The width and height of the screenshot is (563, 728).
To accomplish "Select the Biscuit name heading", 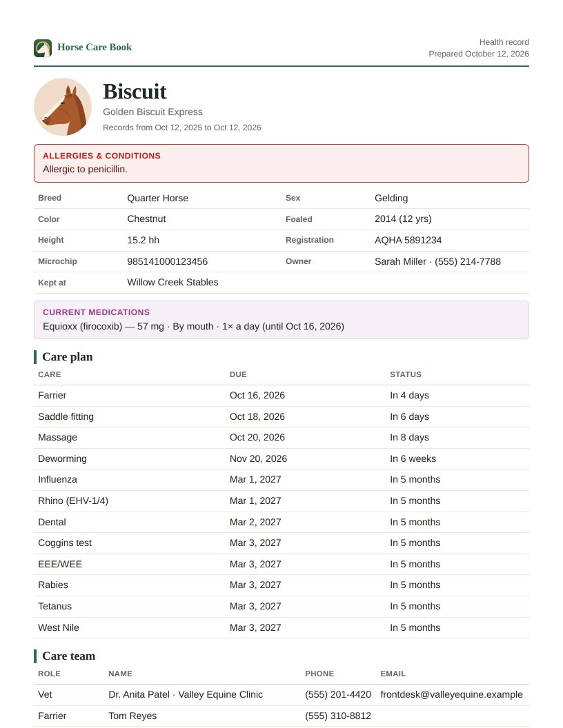I will pos(135,92).
